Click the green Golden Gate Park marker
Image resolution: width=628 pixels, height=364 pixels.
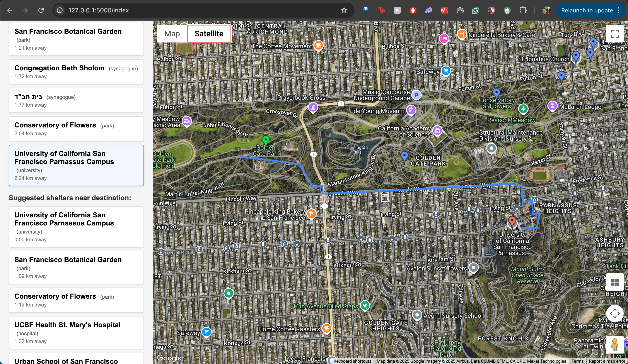click(266, 140)
